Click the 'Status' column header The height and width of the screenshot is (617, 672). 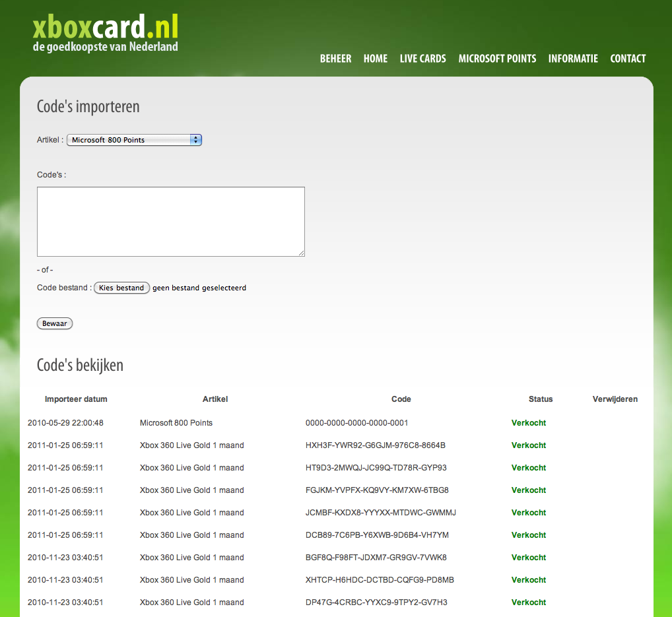(541, 399)
